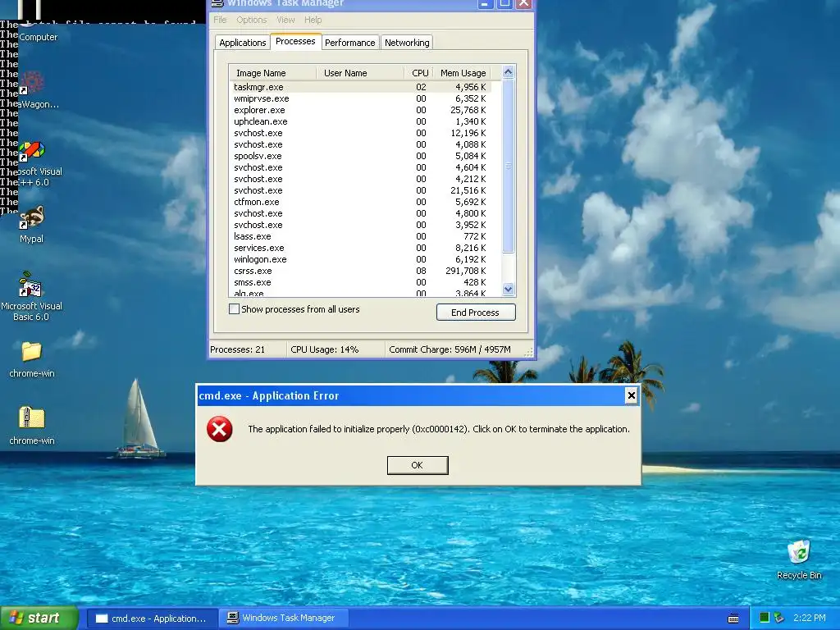Sort processes by Image Name column

(272, 73)
